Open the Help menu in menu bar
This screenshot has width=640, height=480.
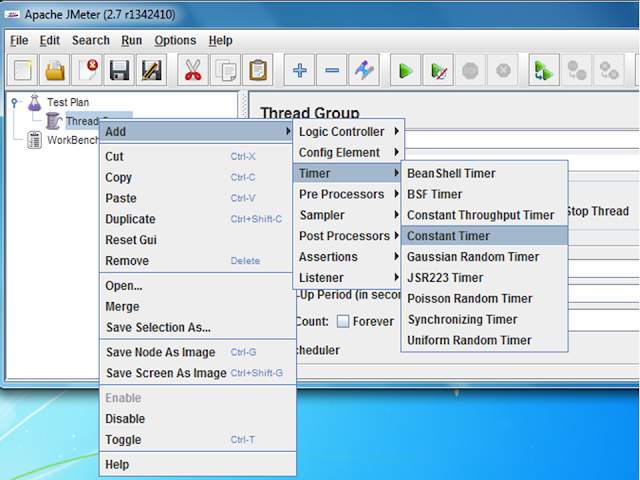point(220,40)
